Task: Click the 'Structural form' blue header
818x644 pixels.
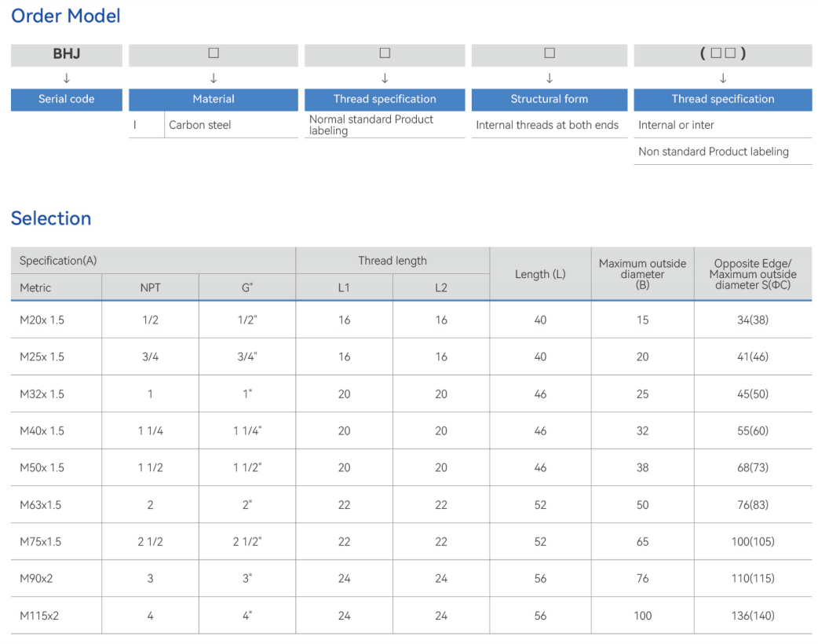Action: pyautogui.click(x=550, y=99)
